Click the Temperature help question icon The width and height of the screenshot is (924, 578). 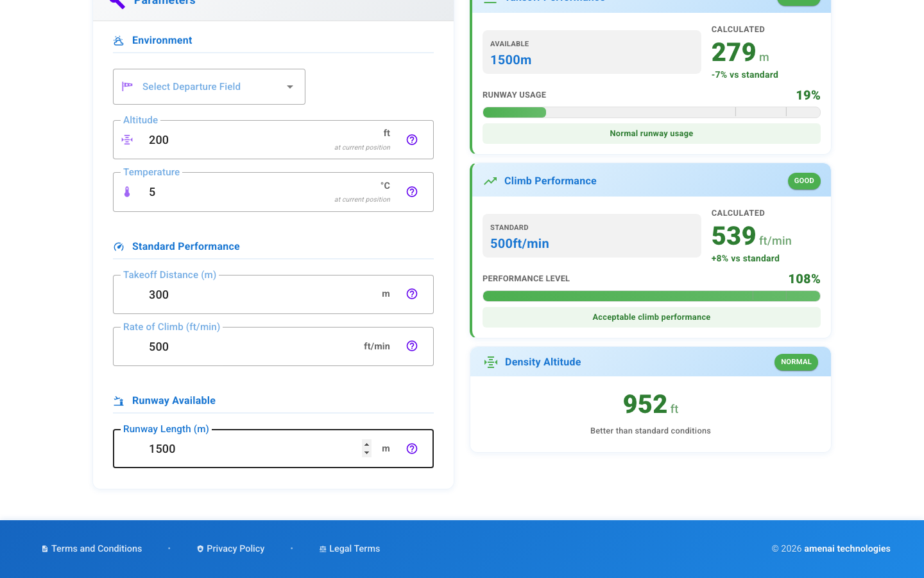[412, 192]
